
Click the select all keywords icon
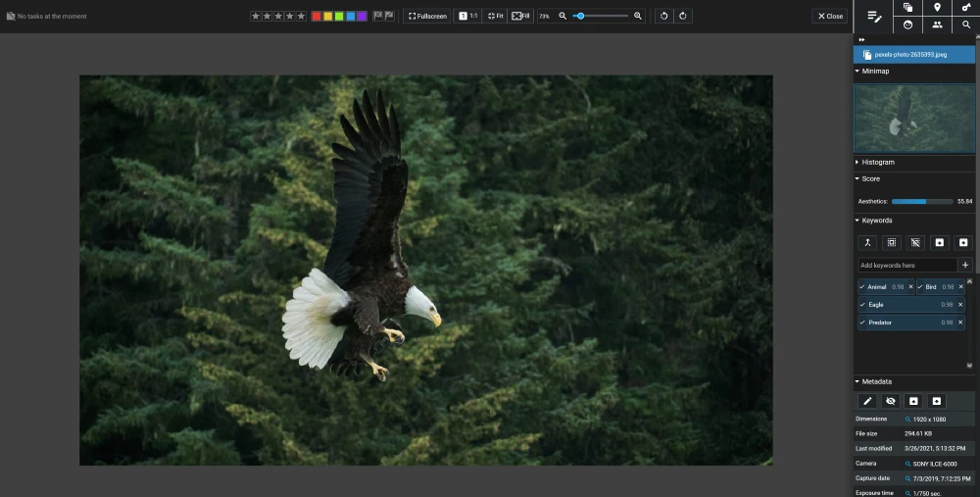(891, 242)
